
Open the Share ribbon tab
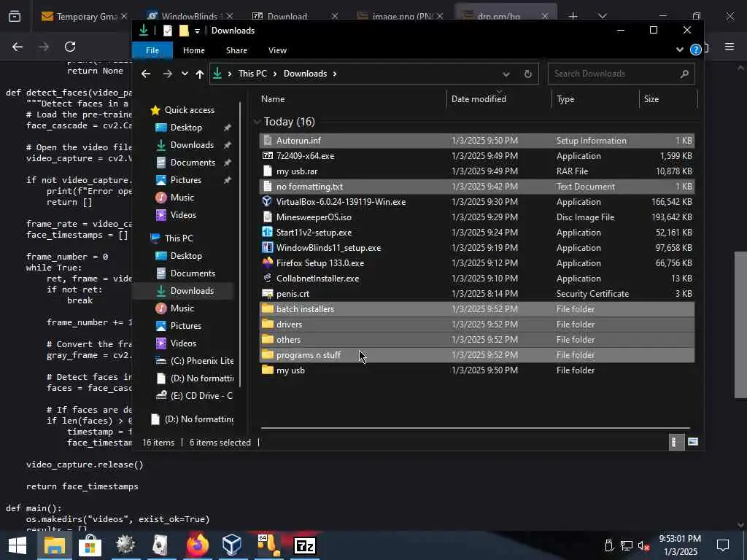tap(236, 50)
